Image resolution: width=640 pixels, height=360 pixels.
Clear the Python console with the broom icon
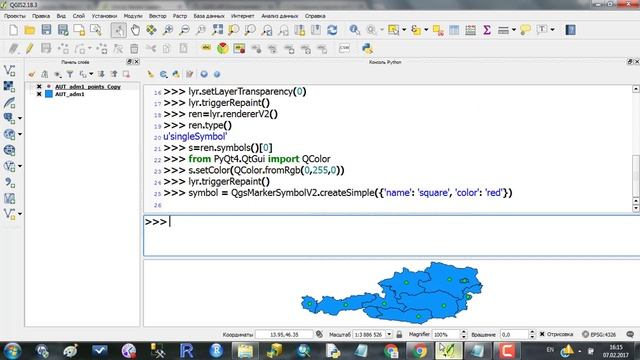151,74
